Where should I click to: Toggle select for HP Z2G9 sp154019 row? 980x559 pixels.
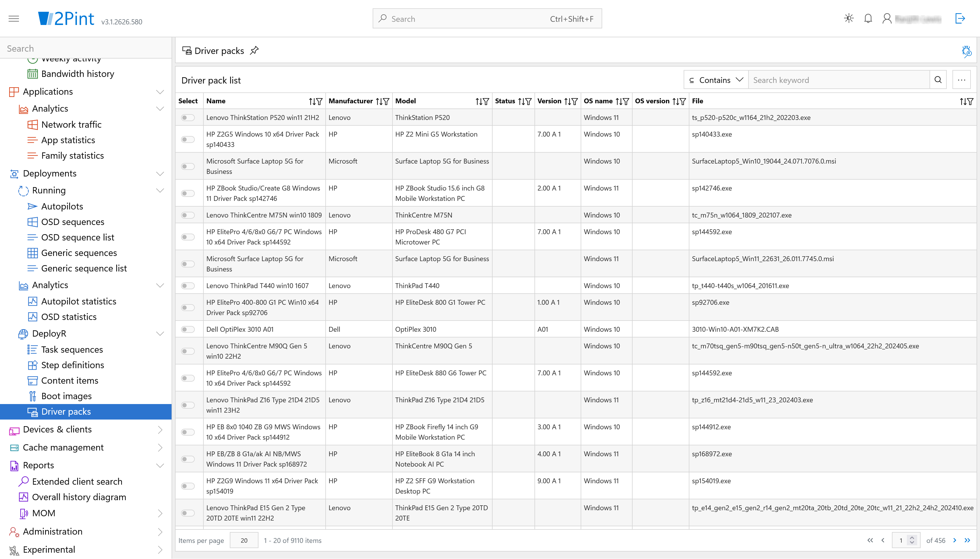(188, 486)
